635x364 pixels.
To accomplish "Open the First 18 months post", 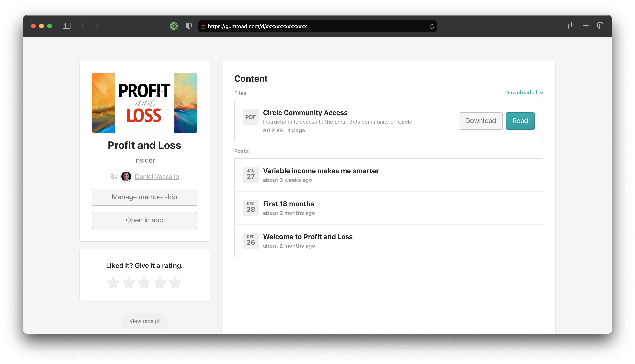I will (x=288, y=204).
